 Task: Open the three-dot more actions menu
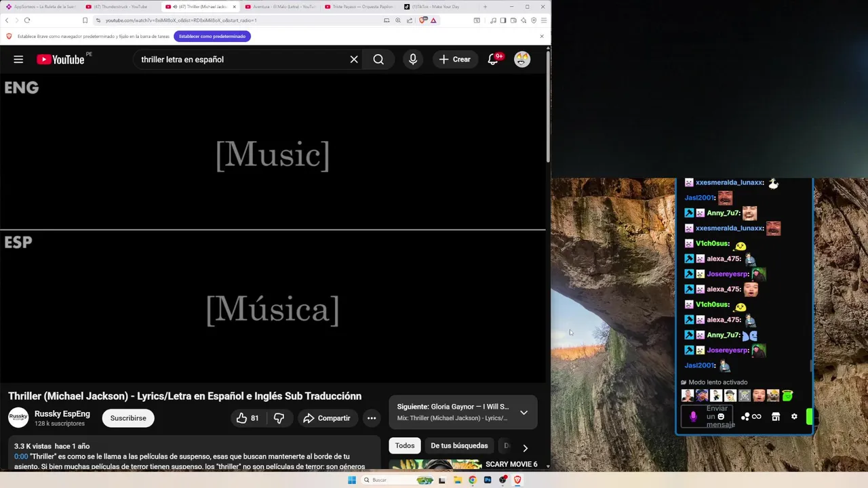tap(372, 418)
